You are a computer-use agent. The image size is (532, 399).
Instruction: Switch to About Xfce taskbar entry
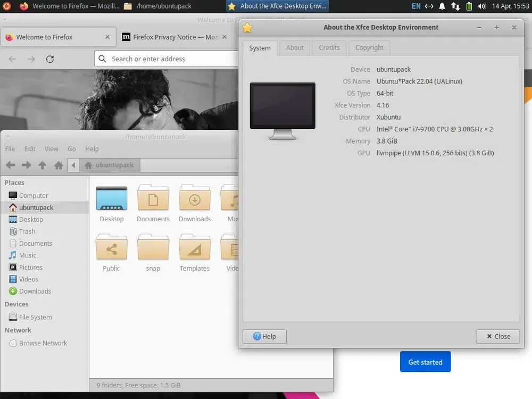pyautogui.click(x=277, y=6)
